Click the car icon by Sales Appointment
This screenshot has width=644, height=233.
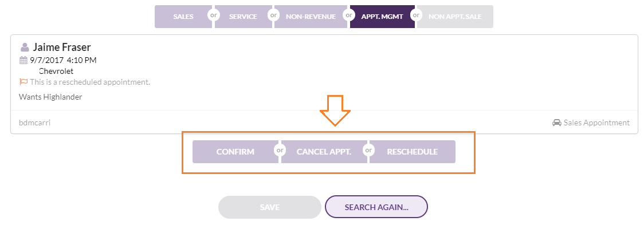coord(556,123)
